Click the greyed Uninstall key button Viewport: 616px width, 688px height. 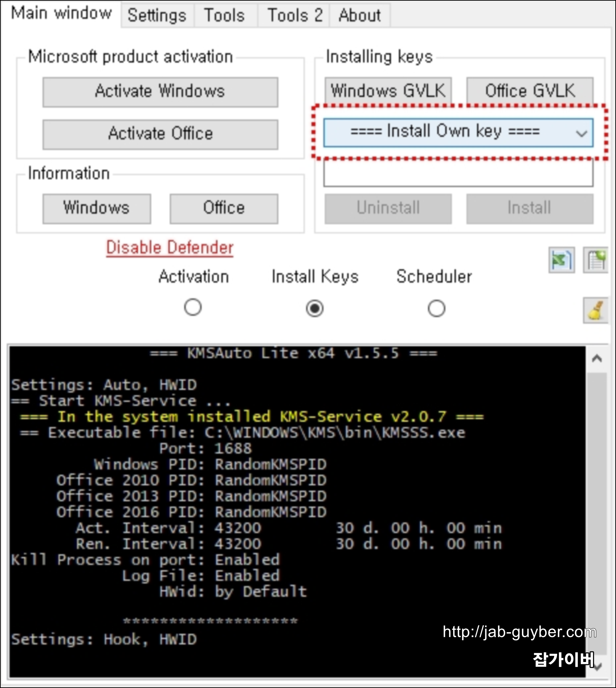[388, 209]
